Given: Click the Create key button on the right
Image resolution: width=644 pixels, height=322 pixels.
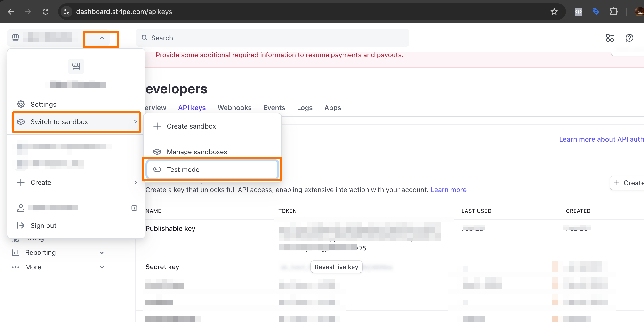Looking at the screenshot, I should [627, 183].
